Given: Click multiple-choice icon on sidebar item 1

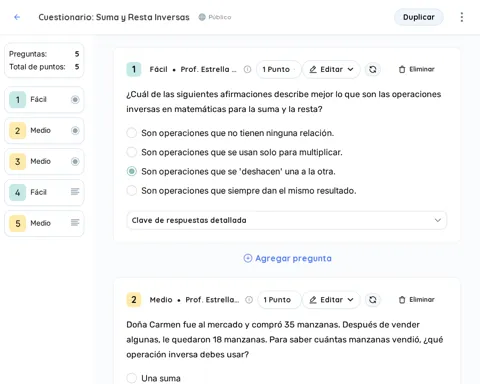Looking at the screenshot, I should (x=75, y=99).
